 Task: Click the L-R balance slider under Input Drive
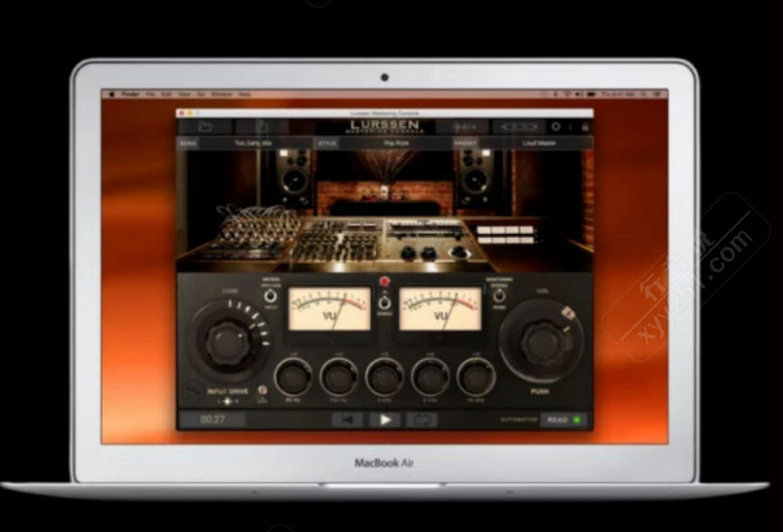pyautogui.click(x=228, y=401)
